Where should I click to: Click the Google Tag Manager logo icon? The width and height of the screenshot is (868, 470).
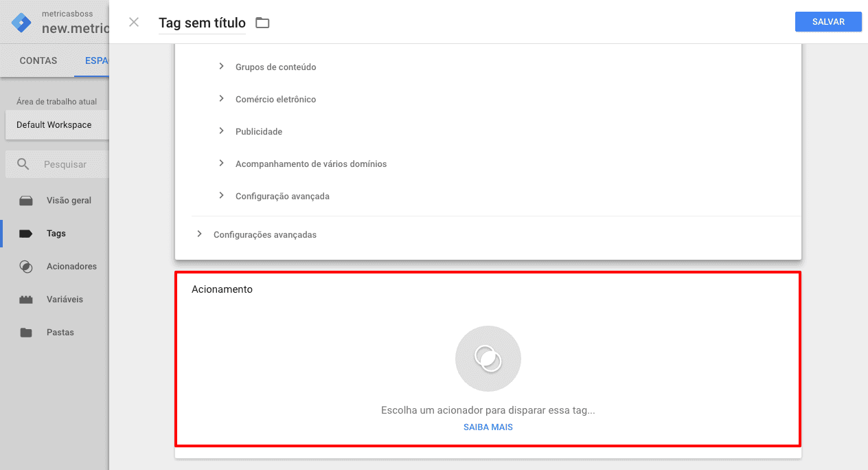click(x=21, y=23)
